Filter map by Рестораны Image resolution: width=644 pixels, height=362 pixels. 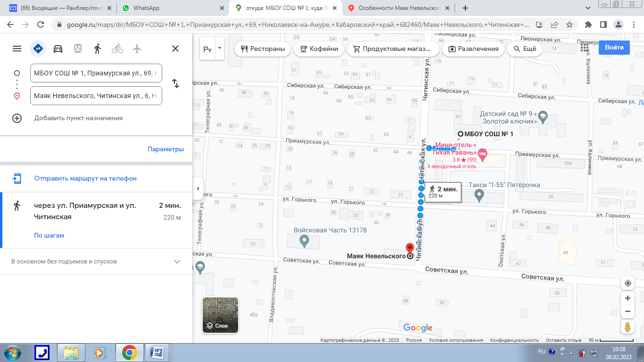click(263, 49)
